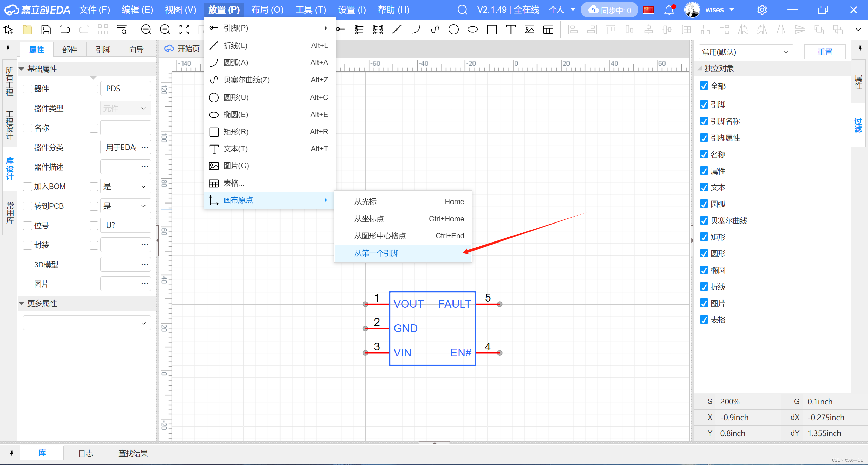The height and width of the screenshot is (465, 868).
Task: Click the 位号 input field with U?
Action: (x=125, y=225)
